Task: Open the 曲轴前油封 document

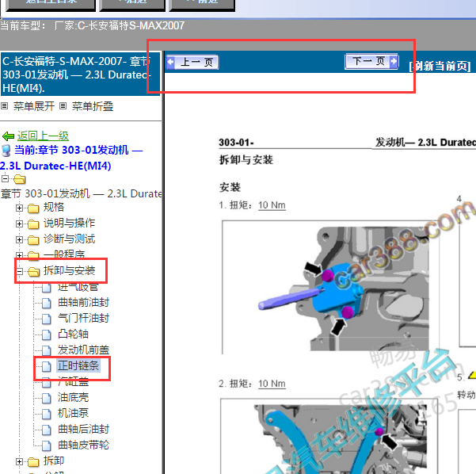Action: pyautogui.click(x=83, y=302)
